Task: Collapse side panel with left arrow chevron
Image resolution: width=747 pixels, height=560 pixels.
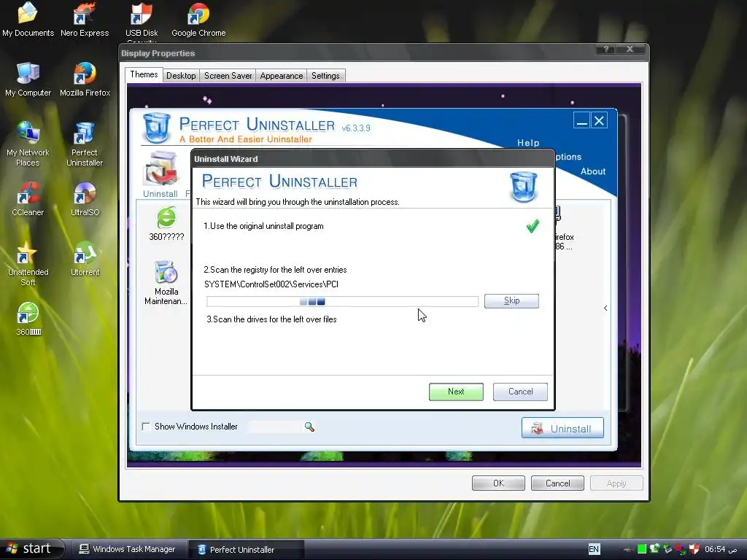Action: pyautogui.click(x=605, y=308)
